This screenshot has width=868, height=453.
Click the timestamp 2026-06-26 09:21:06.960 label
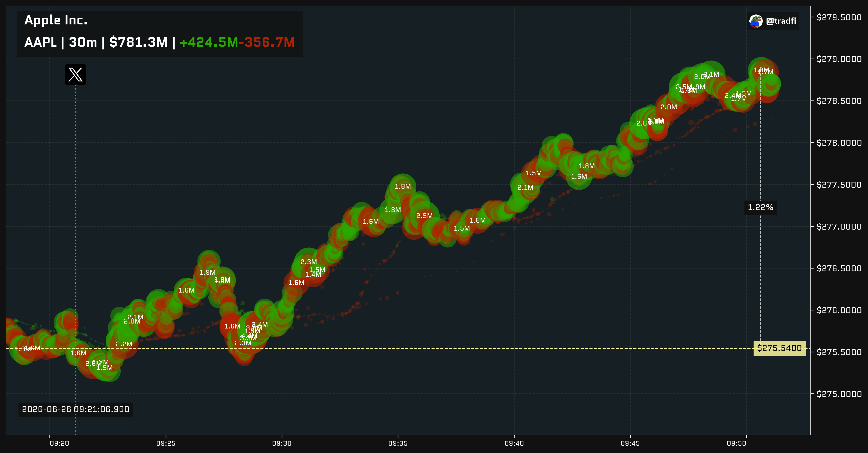click(x=75, y=409)
